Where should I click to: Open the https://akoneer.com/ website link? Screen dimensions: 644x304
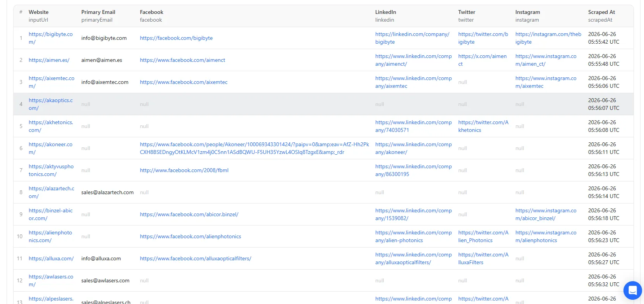click(x=50, y=148)
